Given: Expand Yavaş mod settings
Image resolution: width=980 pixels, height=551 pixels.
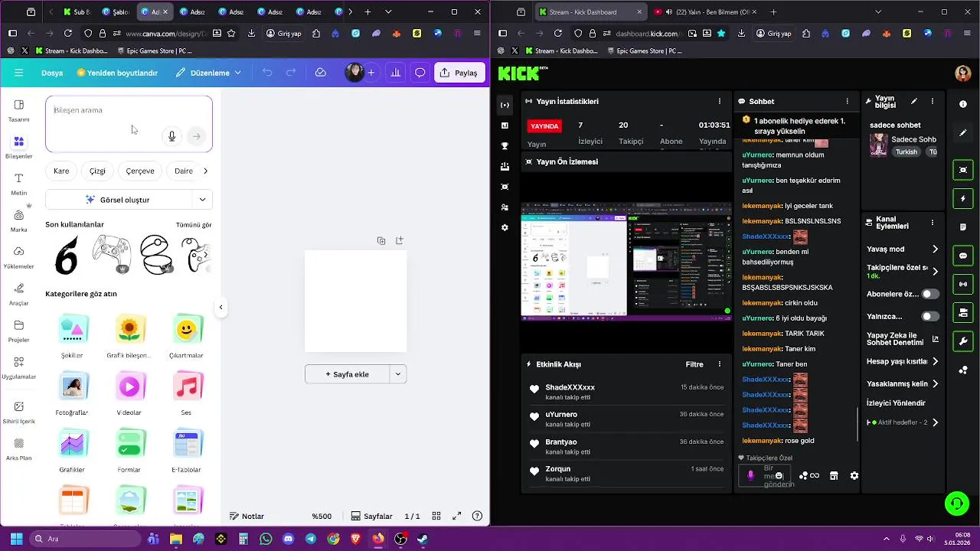Looking at the screenshot, I should pos(935,249).
